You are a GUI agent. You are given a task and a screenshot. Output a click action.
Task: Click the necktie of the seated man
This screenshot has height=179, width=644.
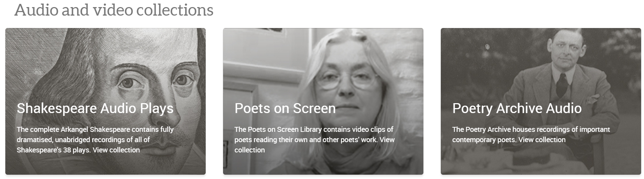[562, 85]
